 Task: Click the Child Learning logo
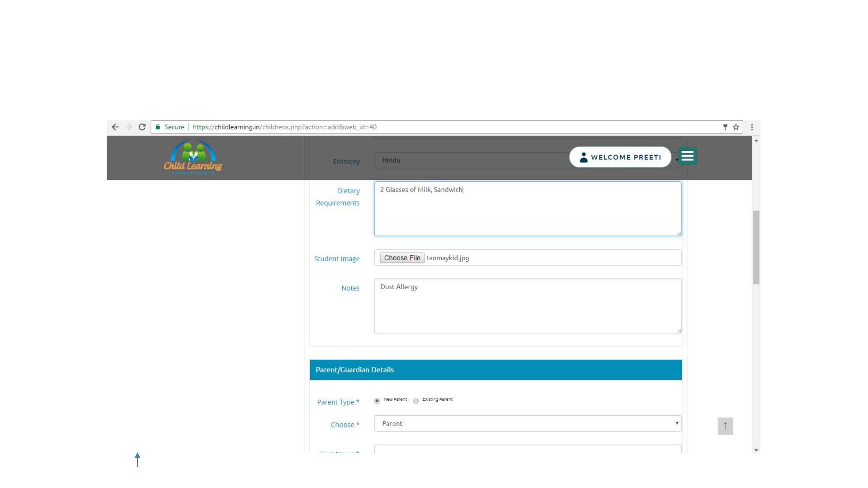click(193, 157)
